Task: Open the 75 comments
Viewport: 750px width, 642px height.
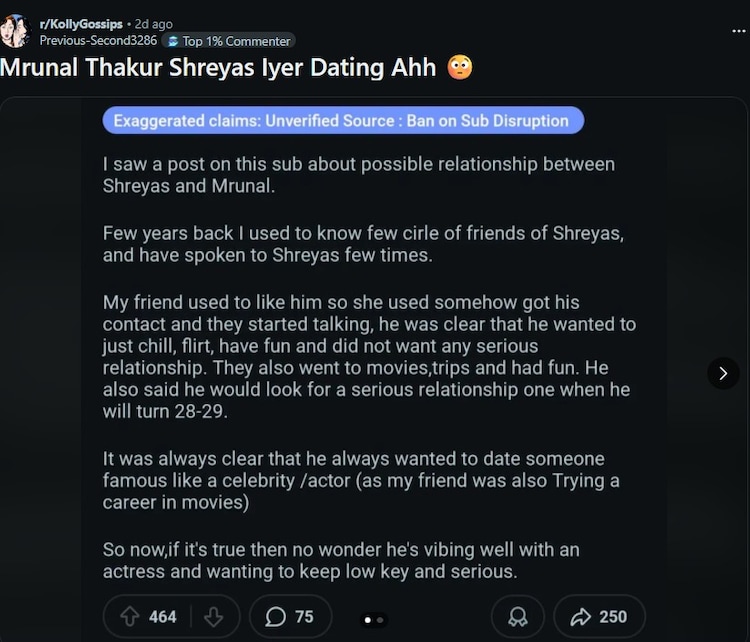Action: click(290, 617)
